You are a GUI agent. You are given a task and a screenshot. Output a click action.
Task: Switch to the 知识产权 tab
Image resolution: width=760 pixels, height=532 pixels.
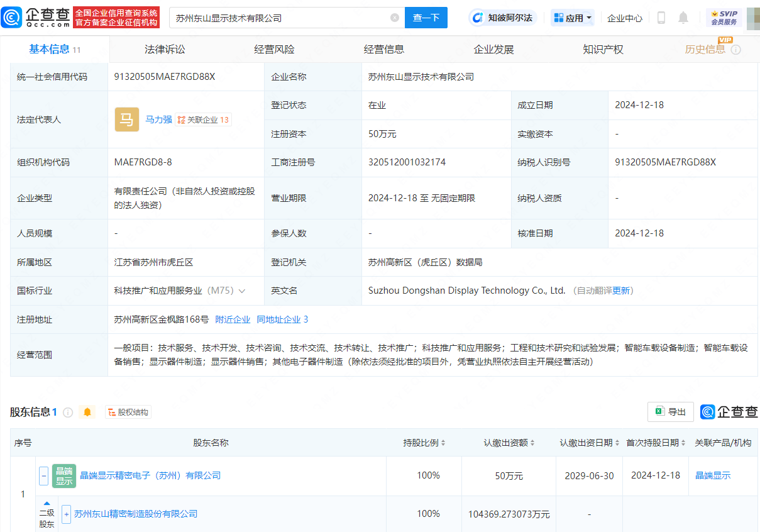pos(602,49)
